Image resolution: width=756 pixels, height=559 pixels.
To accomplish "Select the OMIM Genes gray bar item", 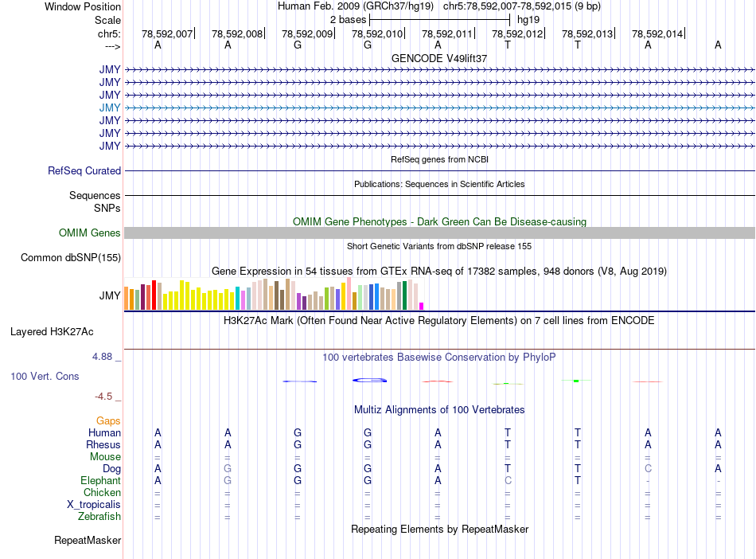I will [x=439, y=233].
